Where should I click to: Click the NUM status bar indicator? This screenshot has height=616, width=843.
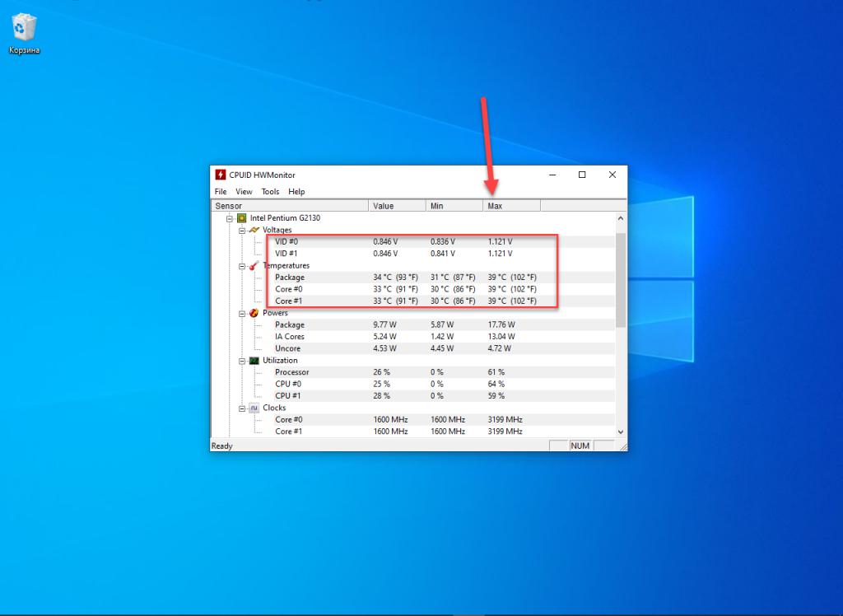[580, 446]
